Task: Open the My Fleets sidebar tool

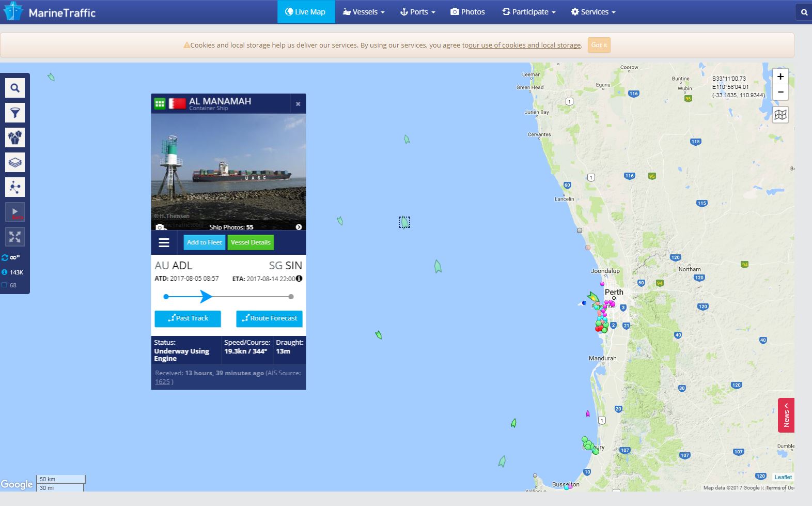Action: click(x=15, y=137)
